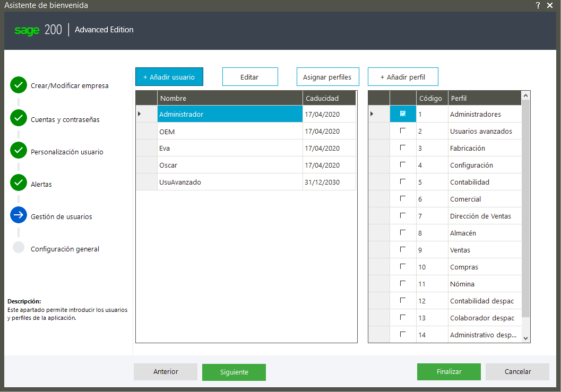Click the green check icon beside Cuentas y contraseñas
Screen dimensions: 561x392
[19, 118]
